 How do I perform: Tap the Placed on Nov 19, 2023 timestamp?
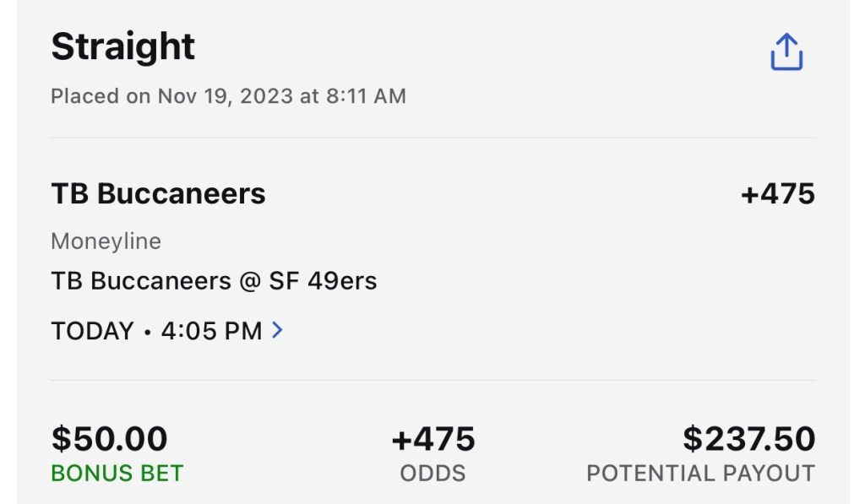coord(228,96)
